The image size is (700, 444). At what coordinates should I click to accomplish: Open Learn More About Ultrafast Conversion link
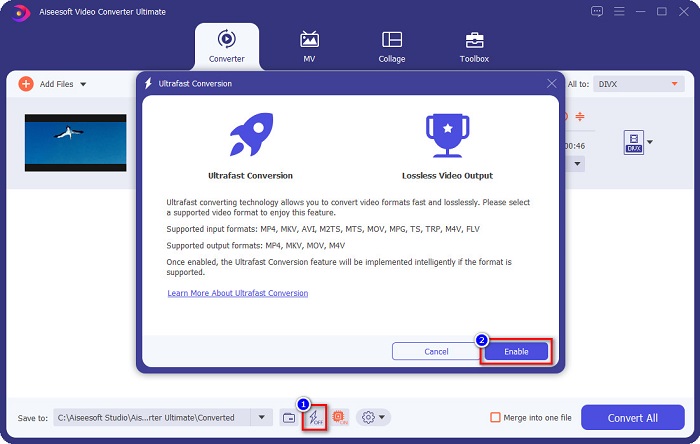(238, 293)
